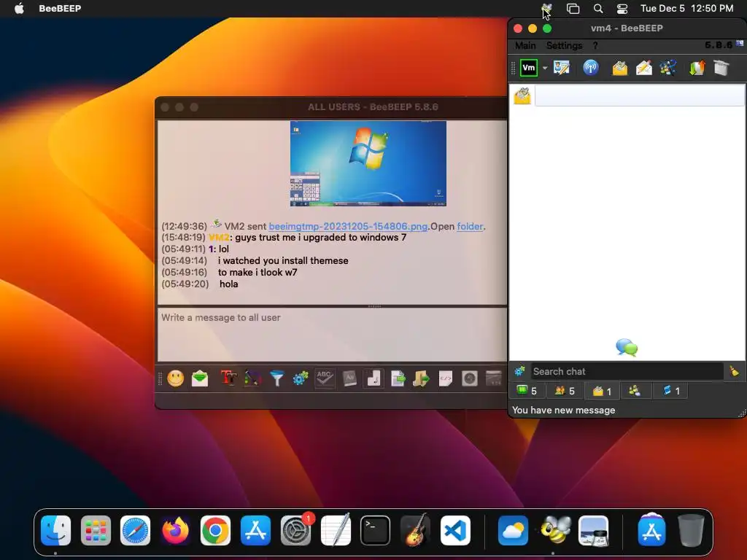Switch to the blue notes tab showing 1
The width and height of the screenshot is (747, 560).
click(x=671, y=391)
